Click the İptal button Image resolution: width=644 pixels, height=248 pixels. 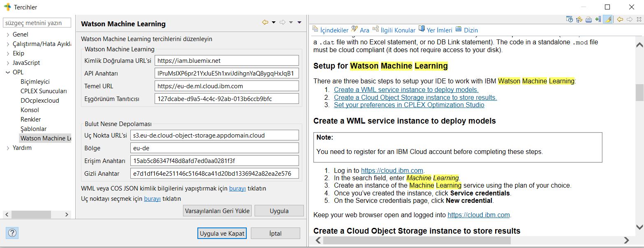[x=276, y=233]
